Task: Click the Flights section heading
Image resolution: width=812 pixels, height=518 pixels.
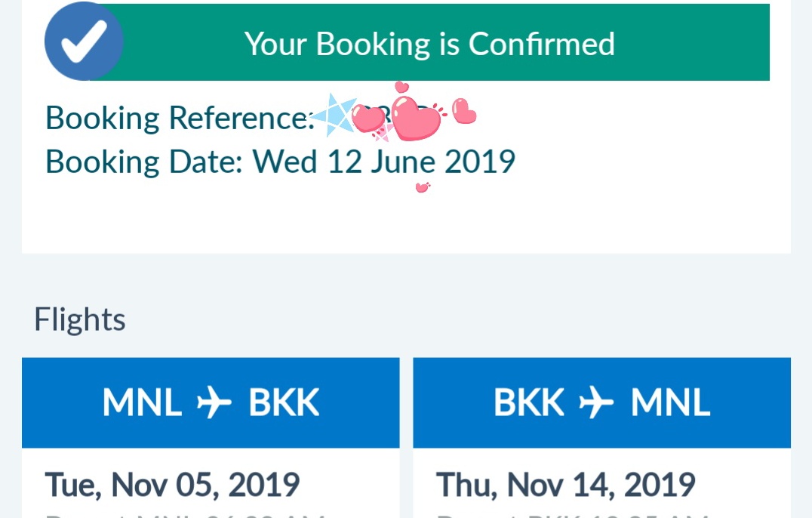Action: 80,319
